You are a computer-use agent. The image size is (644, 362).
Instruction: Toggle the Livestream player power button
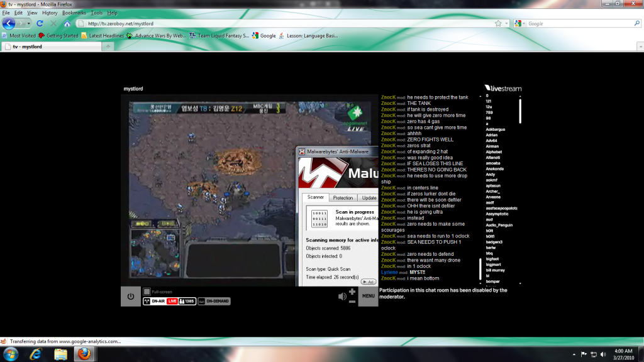[131, 297]
